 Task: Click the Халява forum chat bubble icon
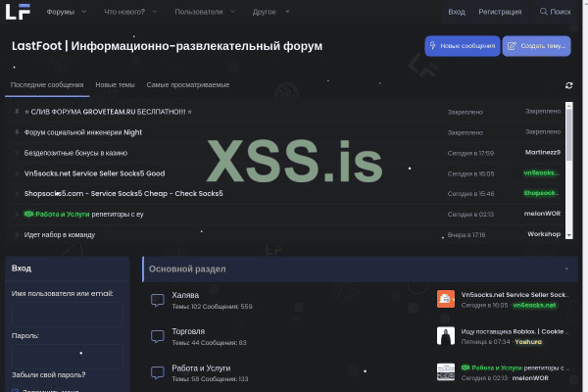tap(158, 300)
